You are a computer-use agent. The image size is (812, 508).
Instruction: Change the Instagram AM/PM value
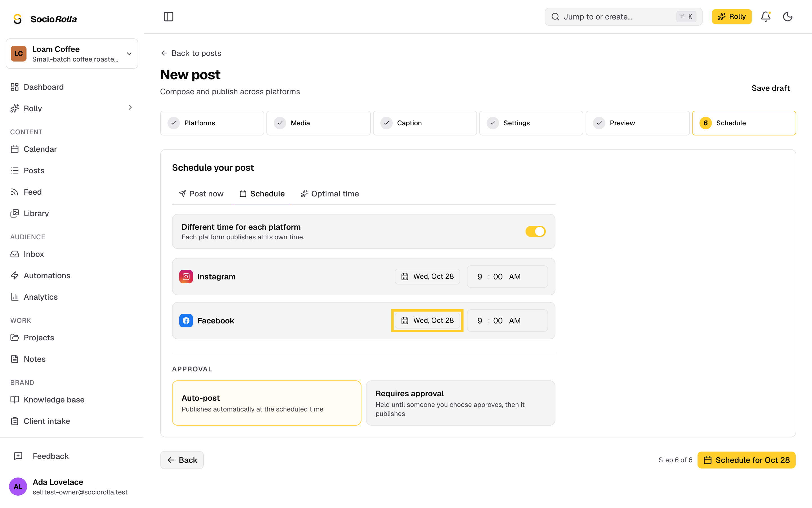[x=515, y=277]
